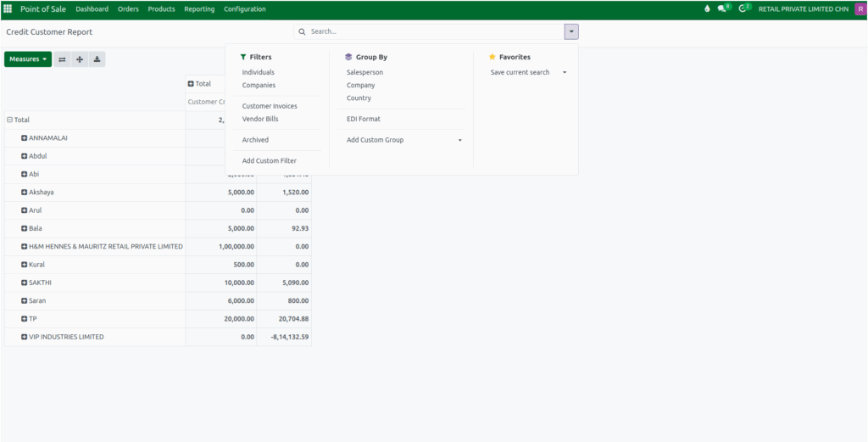
Task: Click the 20,704.88 cell in TP row
Action: tap(284, 319)
